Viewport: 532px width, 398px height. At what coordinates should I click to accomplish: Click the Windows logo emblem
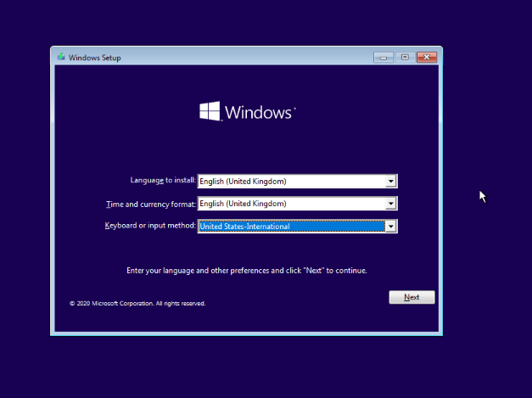(x=210, y=112)
